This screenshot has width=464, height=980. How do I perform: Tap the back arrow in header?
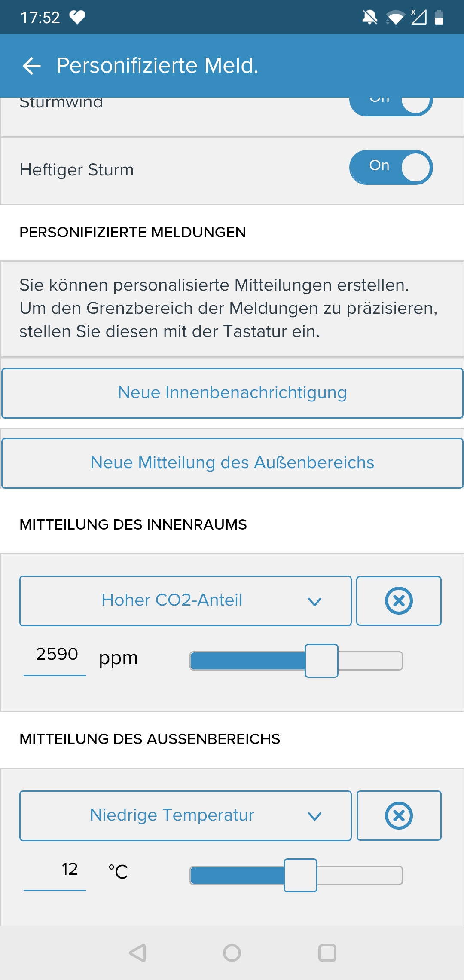click(32, 66)
